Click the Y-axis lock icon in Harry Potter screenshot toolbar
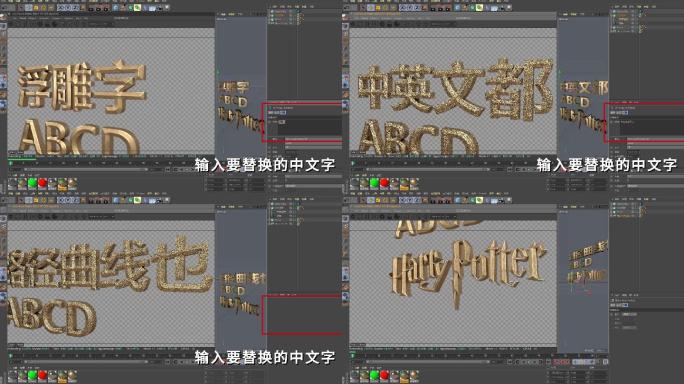 (x=410, y=200)
